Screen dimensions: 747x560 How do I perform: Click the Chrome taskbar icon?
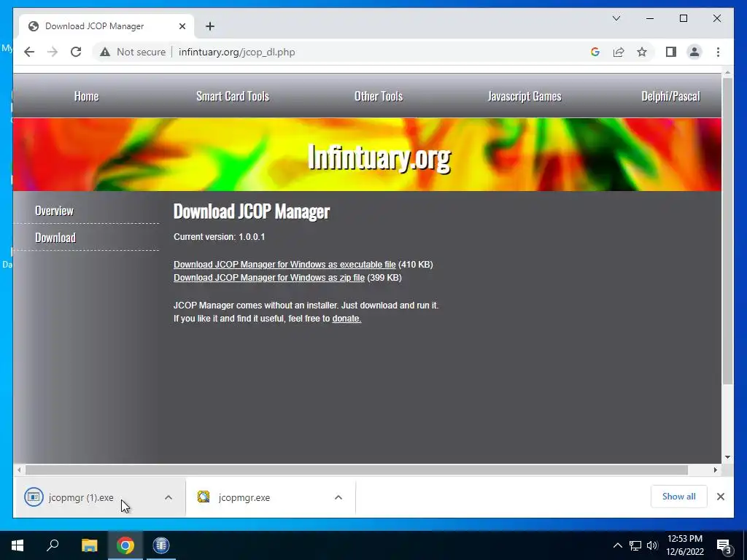[125, 545]
